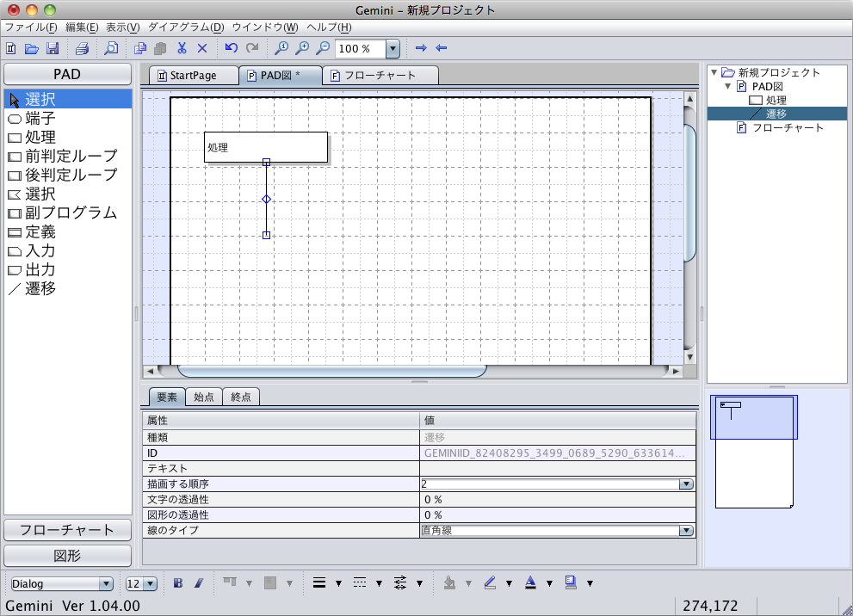Image resolution: width=853 pixels, height=616 pixels.
Task: Click the PAD palette header button
Action: [x=67, y=74]
